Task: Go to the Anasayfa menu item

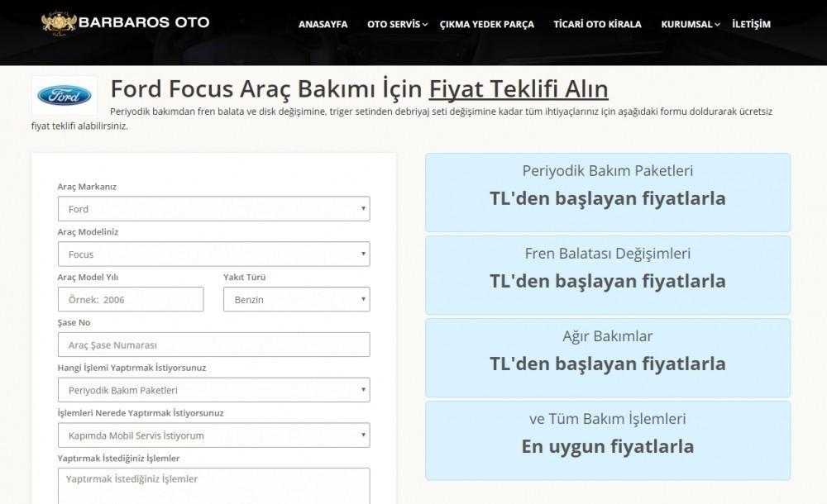Action: pyautogui.click(x=323, y=24)
